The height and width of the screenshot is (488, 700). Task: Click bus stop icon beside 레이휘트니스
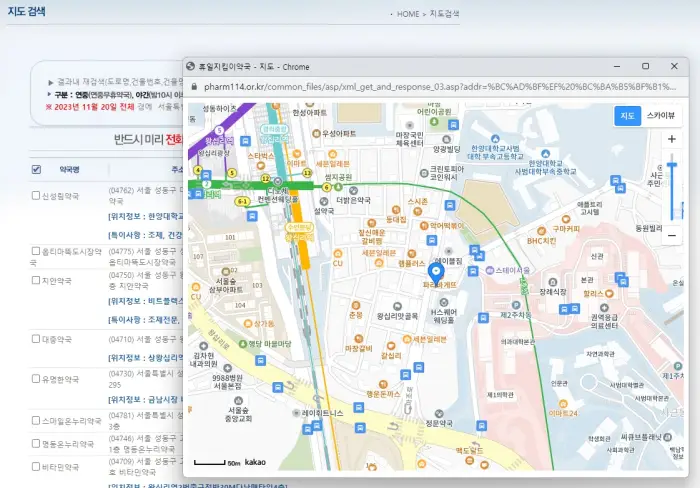317,425
